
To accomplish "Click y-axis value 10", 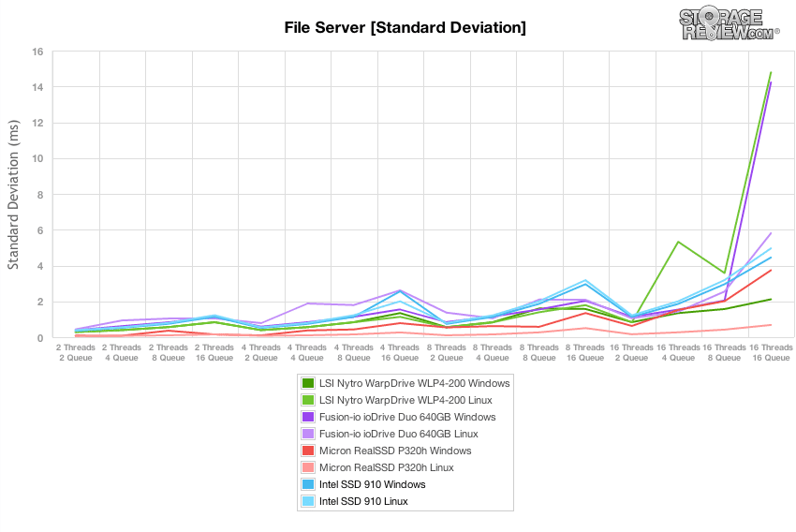I will [38, 159].
